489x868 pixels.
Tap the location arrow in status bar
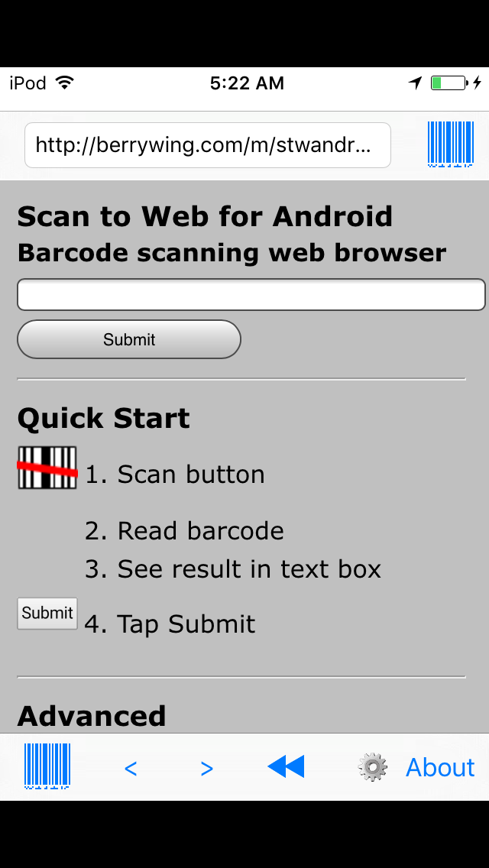click(x=415, y=83)
